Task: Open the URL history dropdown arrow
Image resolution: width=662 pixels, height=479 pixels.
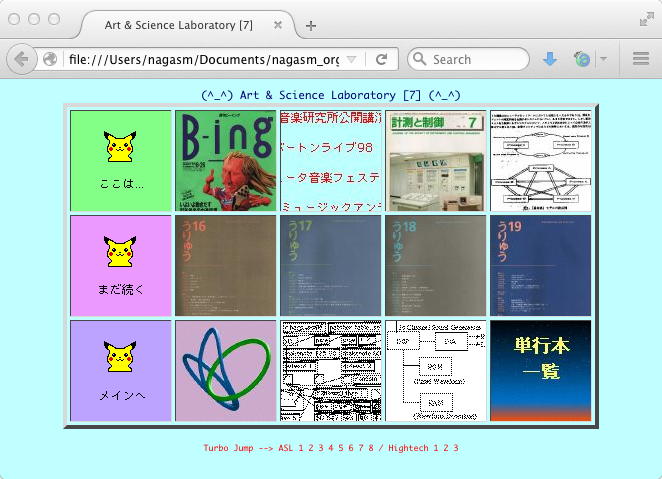Action: [351, 59]
